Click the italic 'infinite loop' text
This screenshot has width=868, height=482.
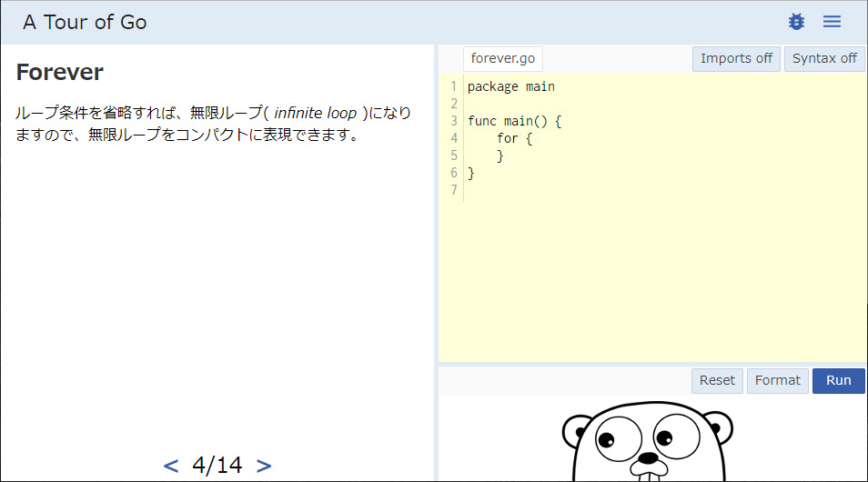pos(315,113)
